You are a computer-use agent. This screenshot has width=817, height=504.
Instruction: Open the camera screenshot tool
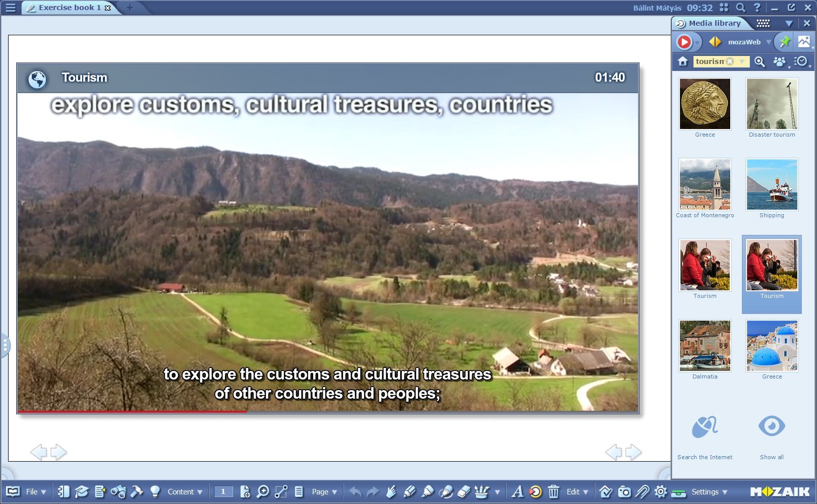[624, 491]
